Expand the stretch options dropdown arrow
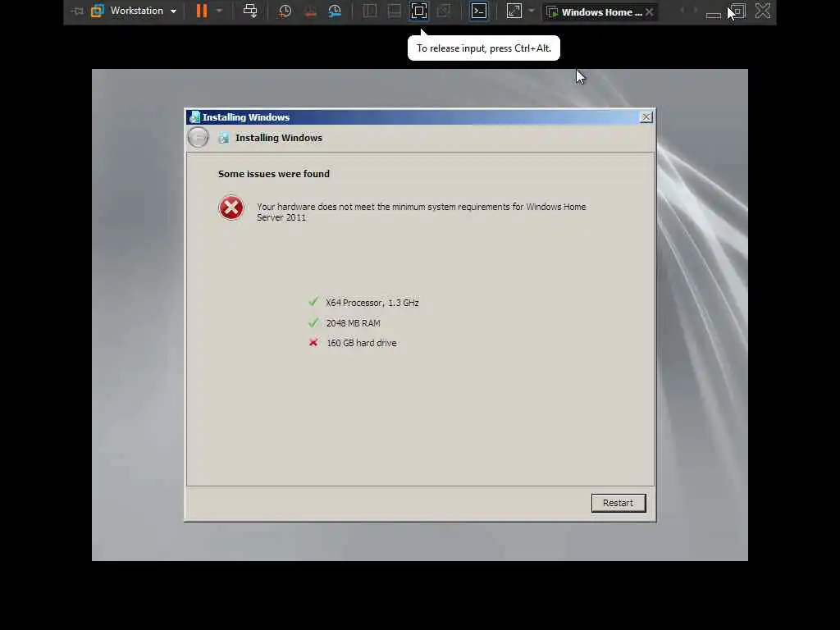This screenshot has height=630, width=840. click(x=532, y=11)
